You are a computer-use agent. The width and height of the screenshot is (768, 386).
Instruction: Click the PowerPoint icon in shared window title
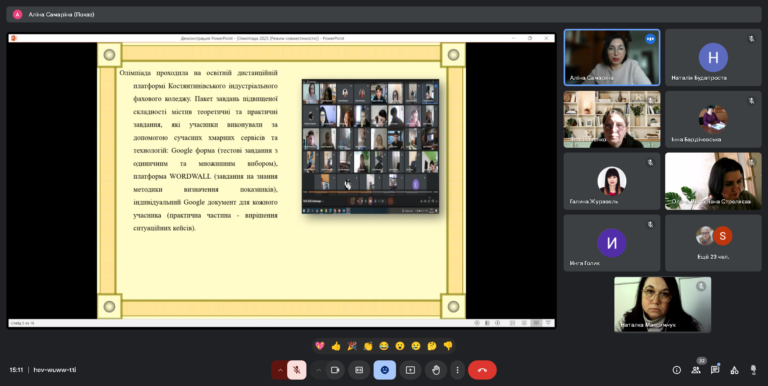pos(14,38)
